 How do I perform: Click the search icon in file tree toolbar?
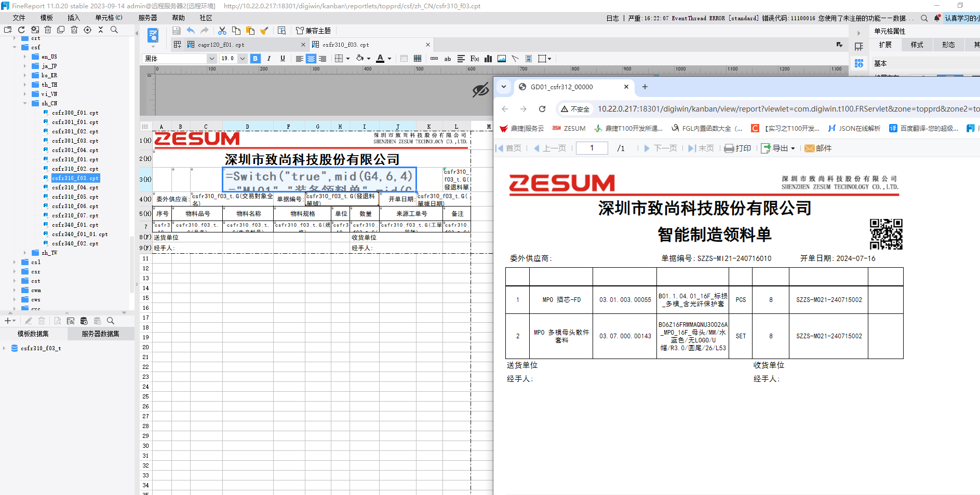[114, 30]
